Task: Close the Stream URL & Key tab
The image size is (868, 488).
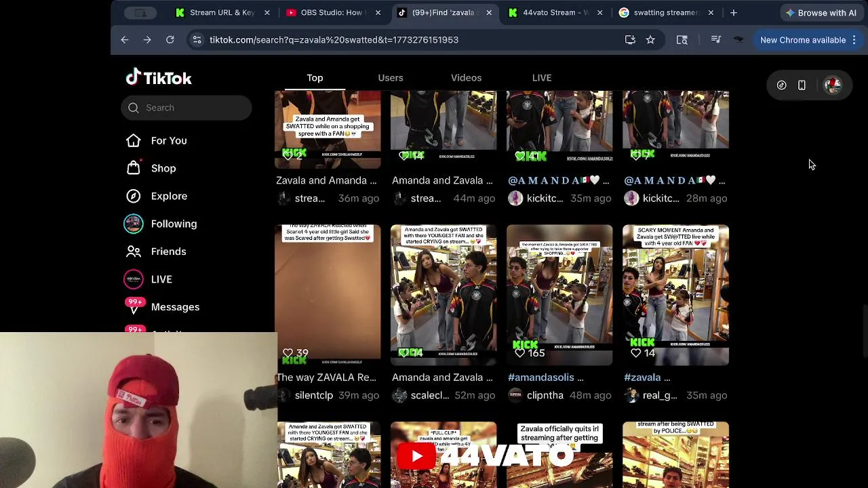Action: [267, 12]
